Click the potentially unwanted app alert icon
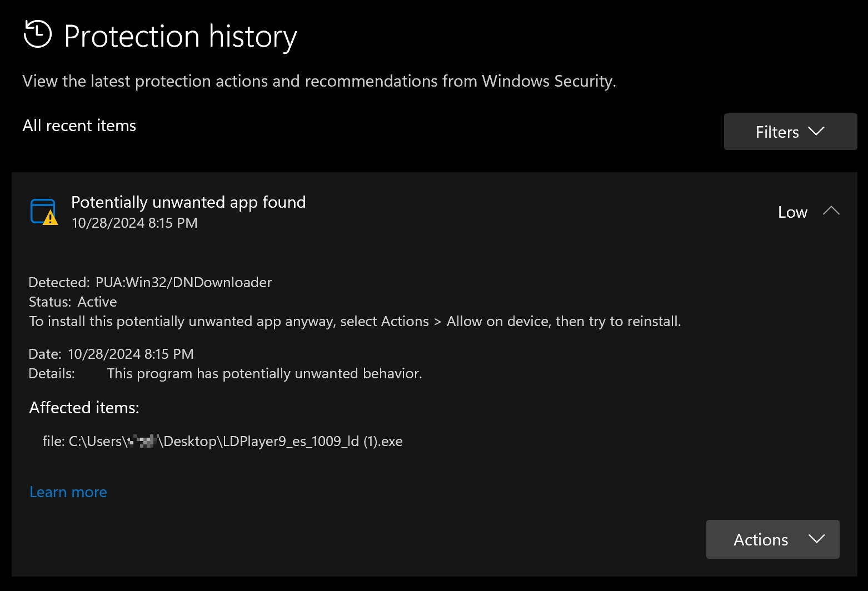Viewport: 868px width, 591px height. click(44, 212)
